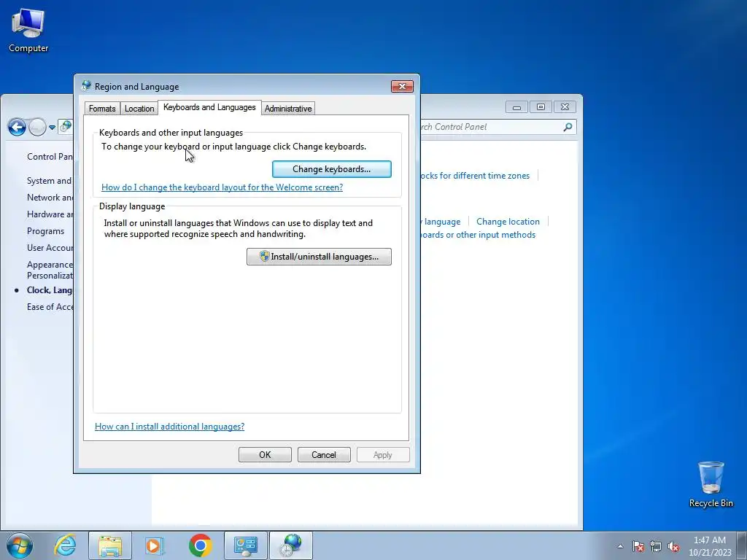Open the Recycle Bin desktop icon

tap(711, 484)
